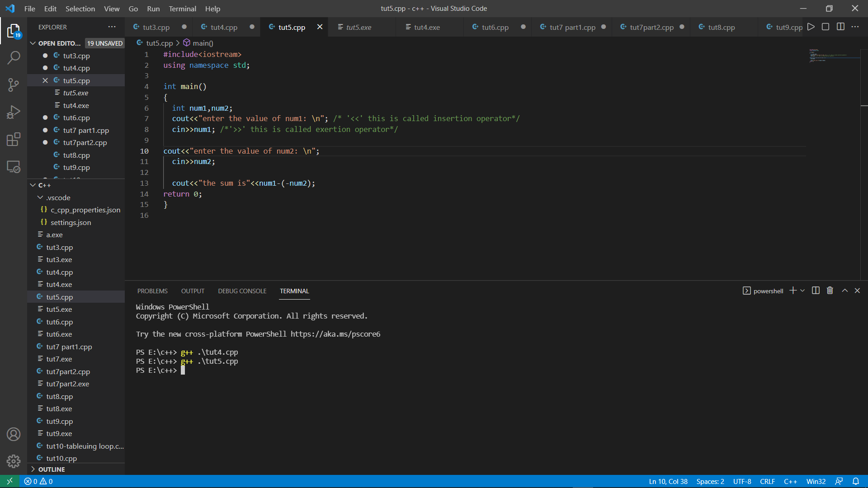Open notifications bell in status bar

(x=856, y=481)
